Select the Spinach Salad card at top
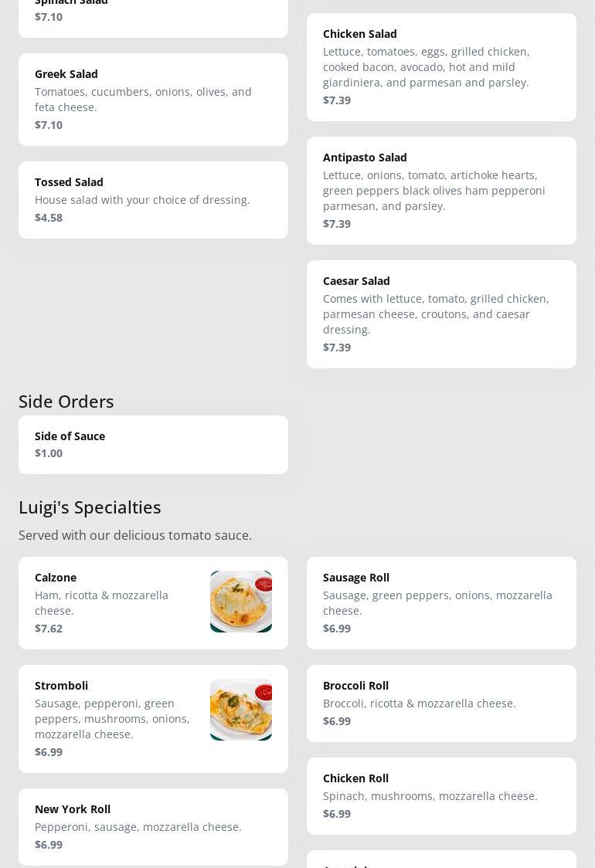Screen dimensions: 595x868 coord(153,15)
